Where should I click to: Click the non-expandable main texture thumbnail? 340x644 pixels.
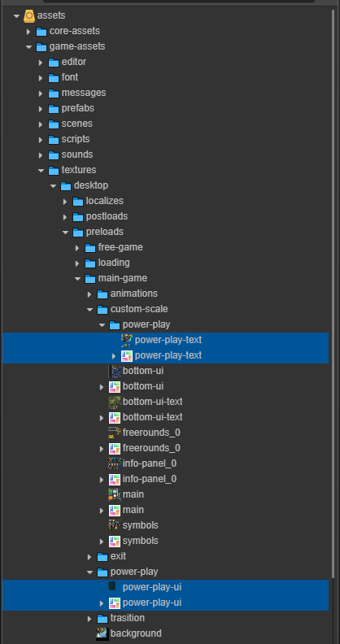(115, 494)
